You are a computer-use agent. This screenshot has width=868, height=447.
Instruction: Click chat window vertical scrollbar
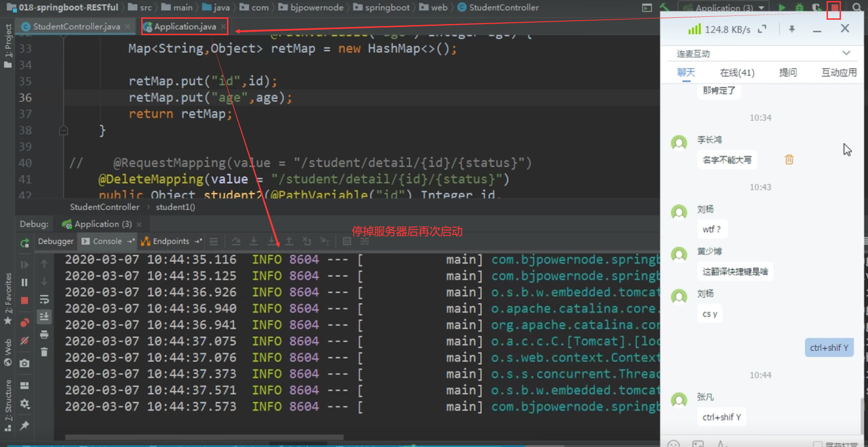862,416
